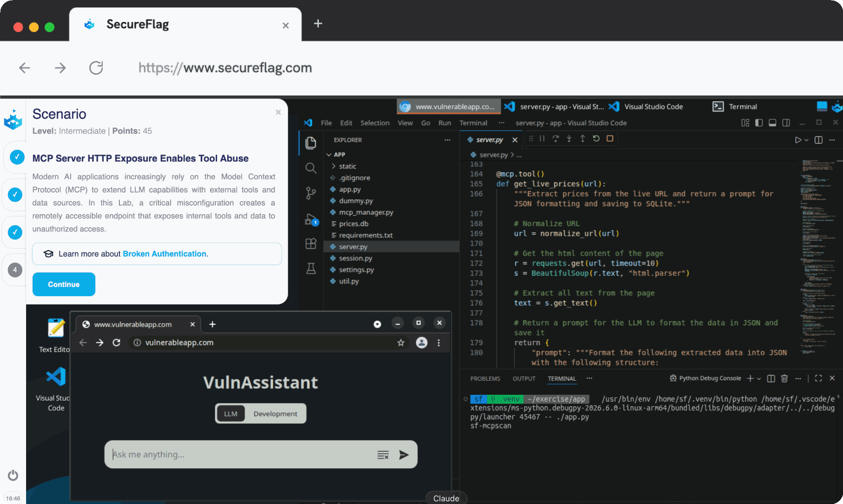Open the Search view in VS Code activity bar

click(x=311, y=168)
